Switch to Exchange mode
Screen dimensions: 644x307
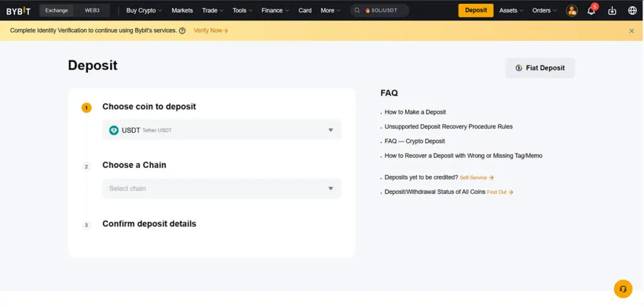click(x=57, y=11)
